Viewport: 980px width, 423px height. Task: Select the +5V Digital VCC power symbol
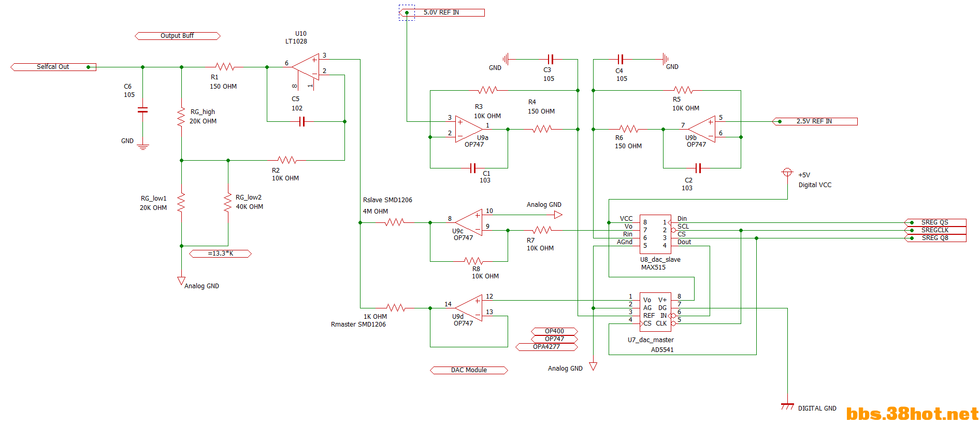(x=787, y=173)
